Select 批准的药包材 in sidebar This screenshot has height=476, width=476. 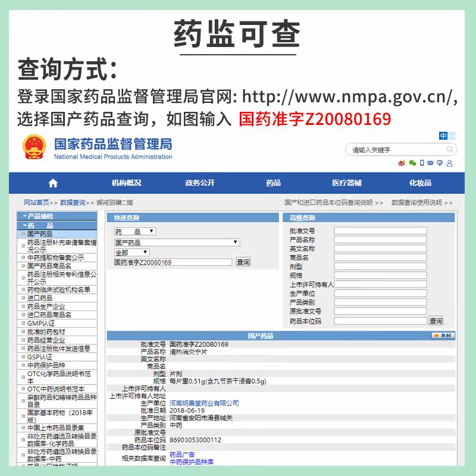point(57,332)
